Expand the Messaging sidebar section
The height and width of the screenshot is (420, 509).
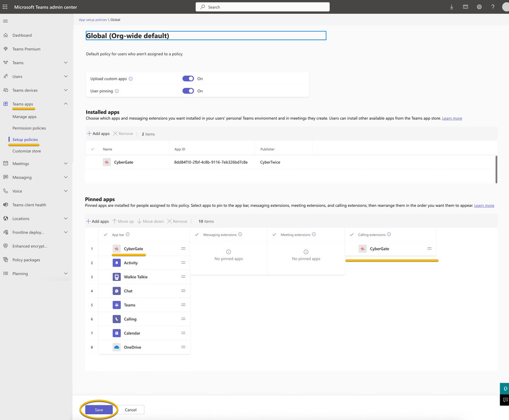coord(66,177)
